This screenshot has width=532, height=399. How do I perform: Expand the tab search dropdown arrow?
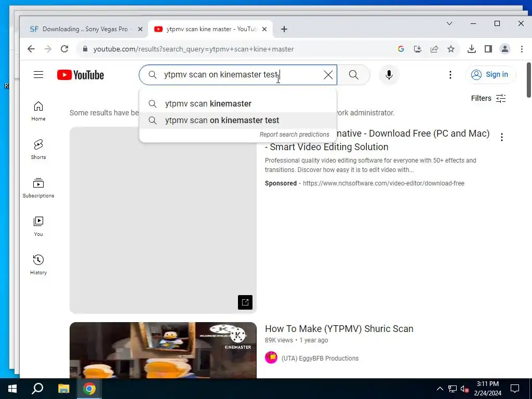tap(449, 23)
